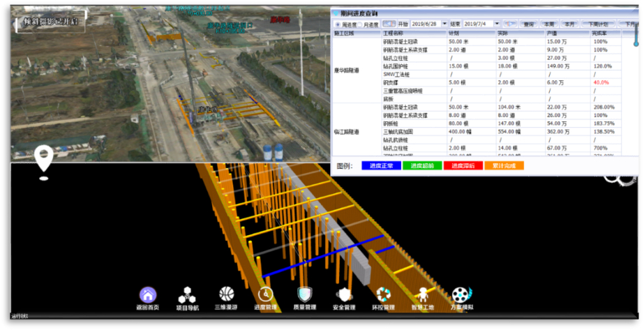Viewport: 644px width, 330px height.
Task: Click the 返回首页 home icon
Action: pyautogui.click(x=148, y=295)
